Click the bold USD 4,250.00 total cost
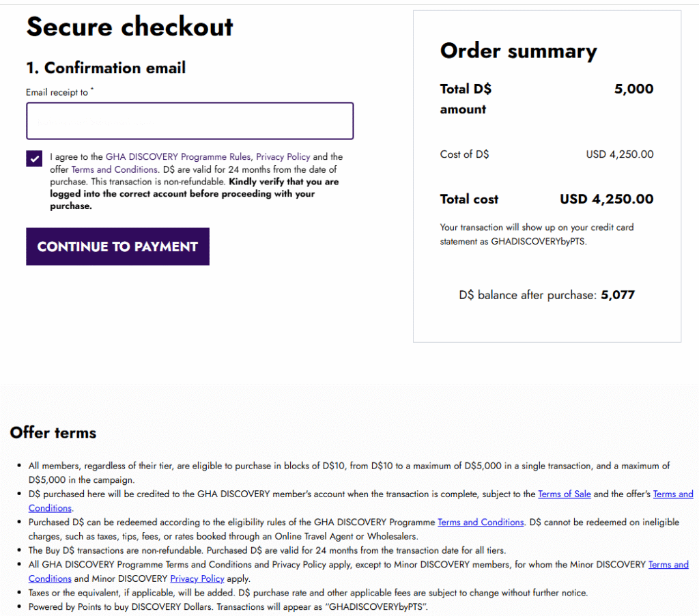 point(606,199)
